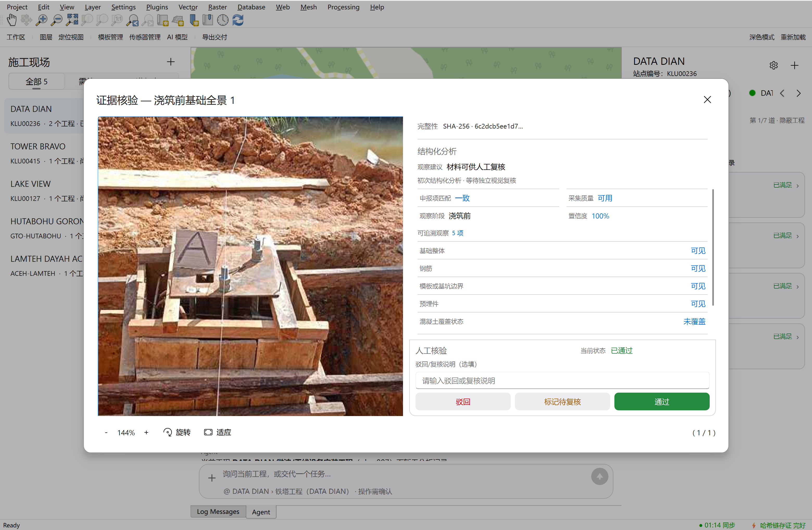812x530 pixels.
Task: Click the Zoom to Selection icon
Action: pyautogui.click(x=87, y=20)
